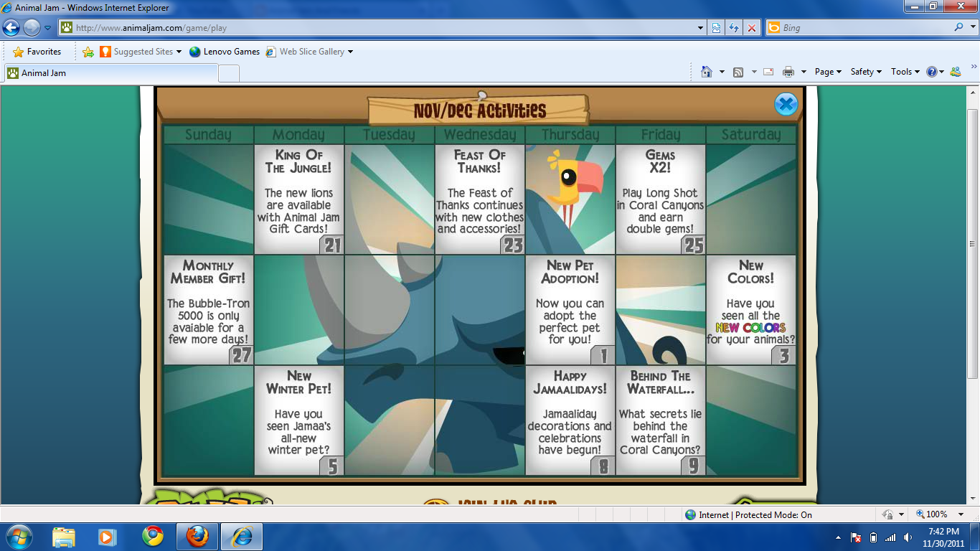Open Windows Explorer from the taskbar
Viewport: 980px width, 551px height.
(x=63, y=537)
